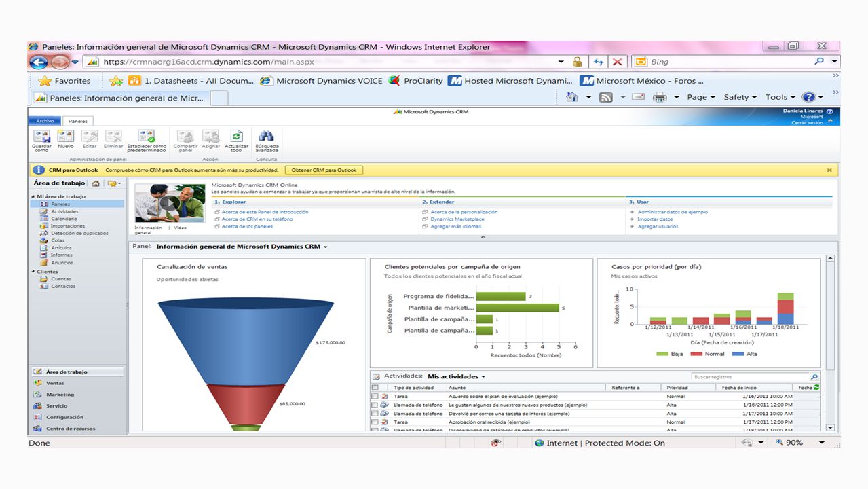Click the Alta legend swatch in cases chart
Image resolution: width=868 pixels, height=489 pixels.
pos(738,354)
